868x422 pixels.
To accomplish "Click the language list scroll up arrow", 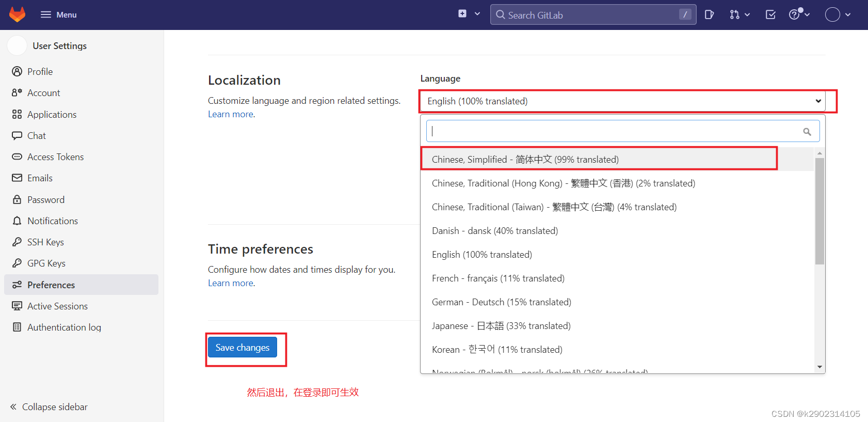I will pyautogui.click(x=819, y=153).
